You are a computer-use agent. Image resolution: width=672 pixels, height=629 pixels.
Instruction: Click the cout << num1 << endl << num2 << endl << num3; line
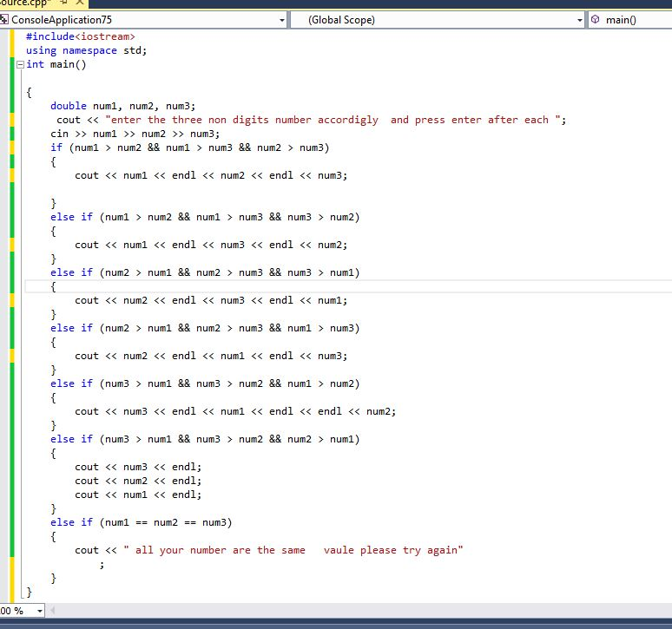pos(211,175)
